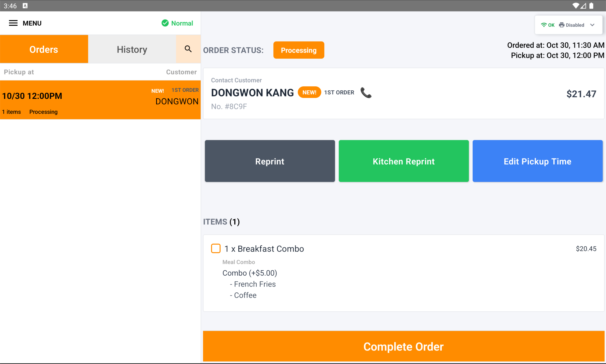Tap the notification icon in the status bar
This screenshot has width=606, height=364.
[25, 6]
